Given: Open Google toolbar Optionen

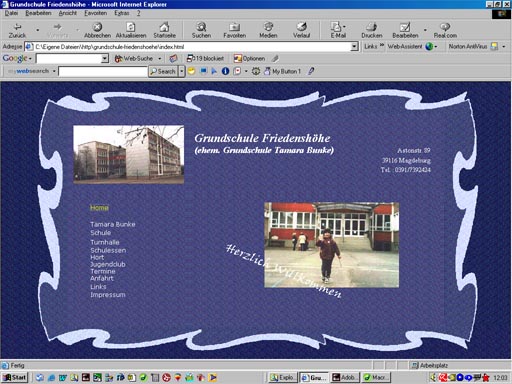Looking at the screenshot, I should [x=249, y=59].
